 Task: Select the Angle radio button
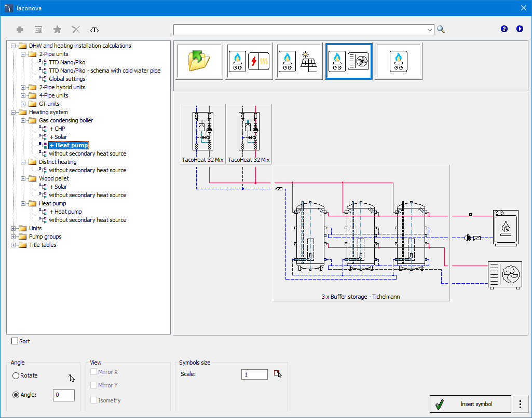[16, 395]
